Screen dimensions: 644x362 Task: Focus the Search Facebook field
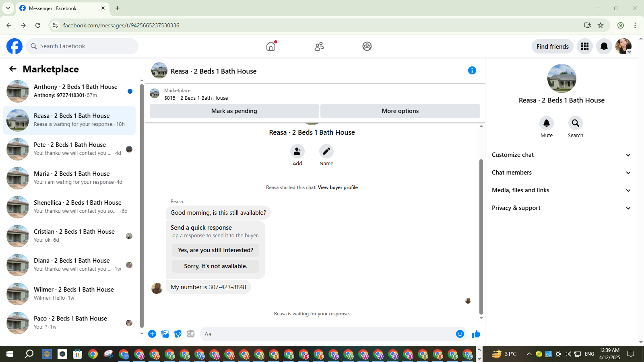(x=82, y=46)
